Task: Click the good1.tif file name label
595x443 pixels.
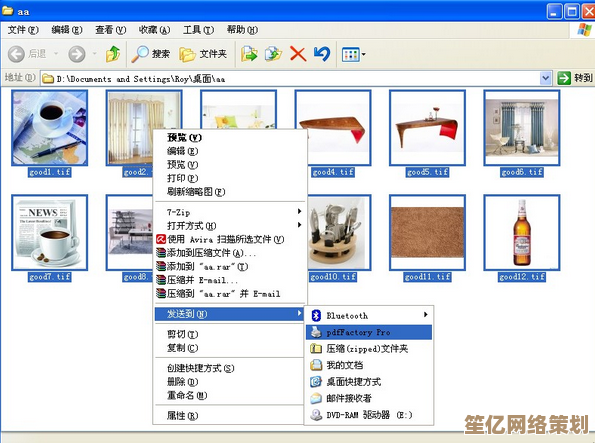Action: click(50, 172)
